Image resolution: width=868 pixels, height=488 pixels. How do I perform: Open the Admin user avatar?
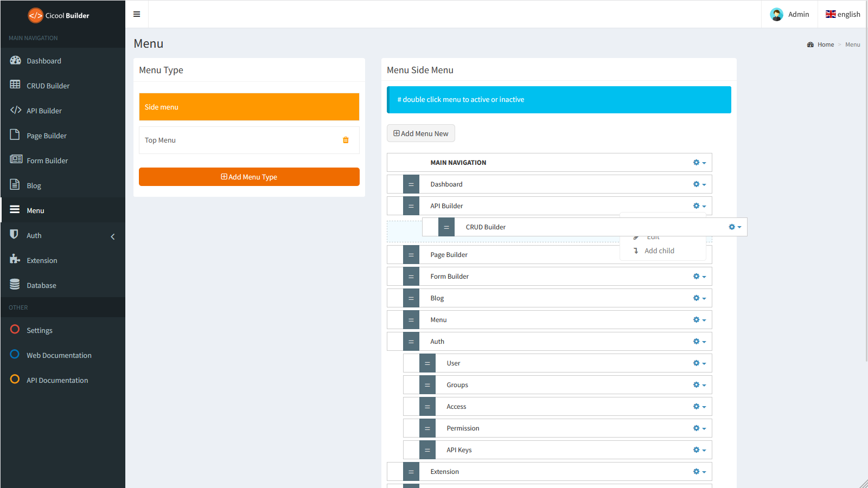click(776, 15)
